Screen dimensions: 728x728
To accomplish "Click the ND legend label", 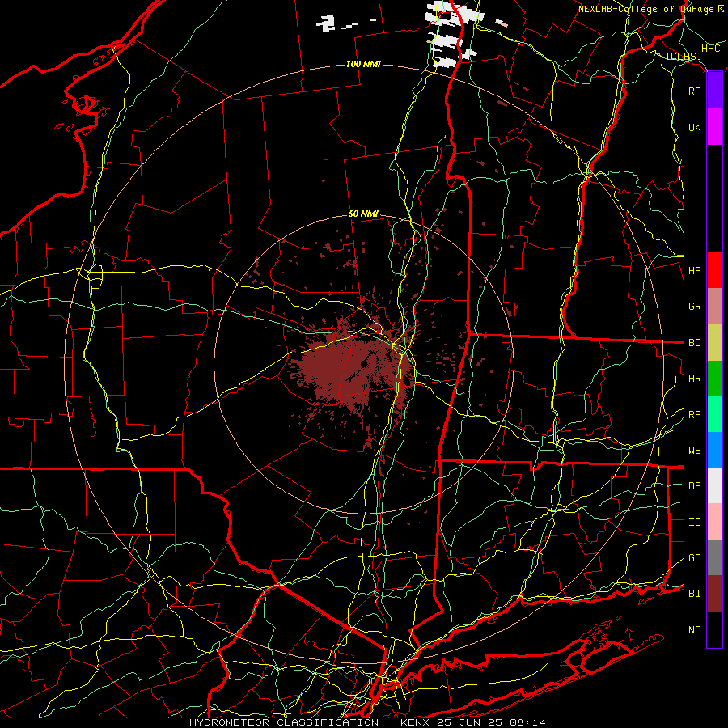I will point(695,629).
